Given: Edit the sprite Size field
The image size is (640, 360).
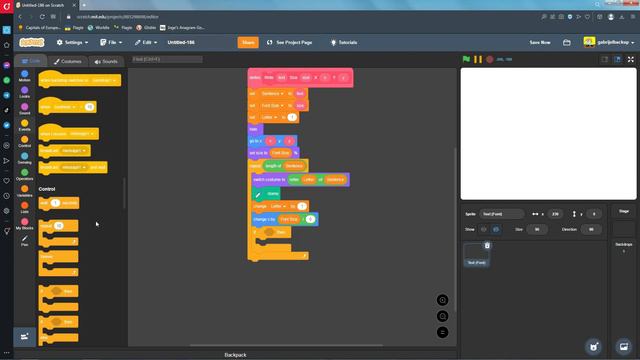Looking at the screenshot, I should (537, 229).
